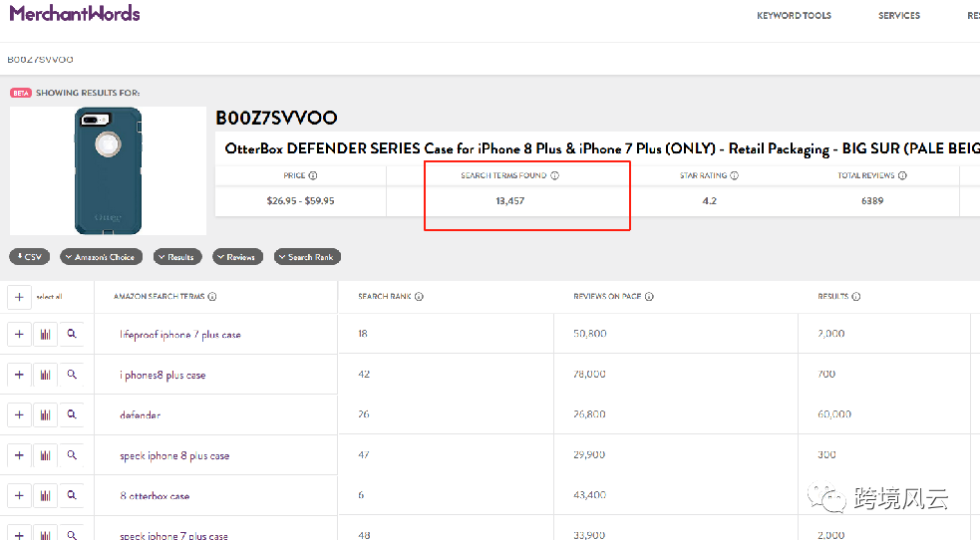Screen dimensions: 980x541
Task: Show info icon next to Star Rating
Action: click(735, 175)
